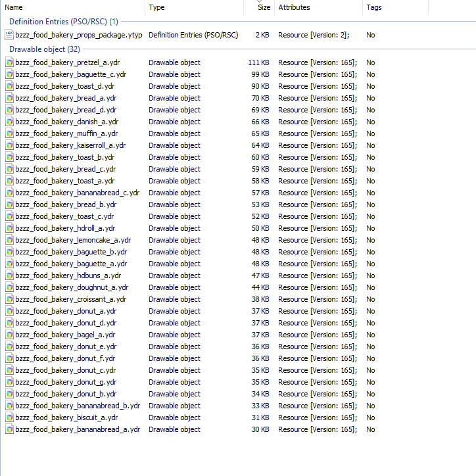Select the bzzz_food_bakery_doughnut_a.ydr file name
476x476 pixels.
pos(72,287)
